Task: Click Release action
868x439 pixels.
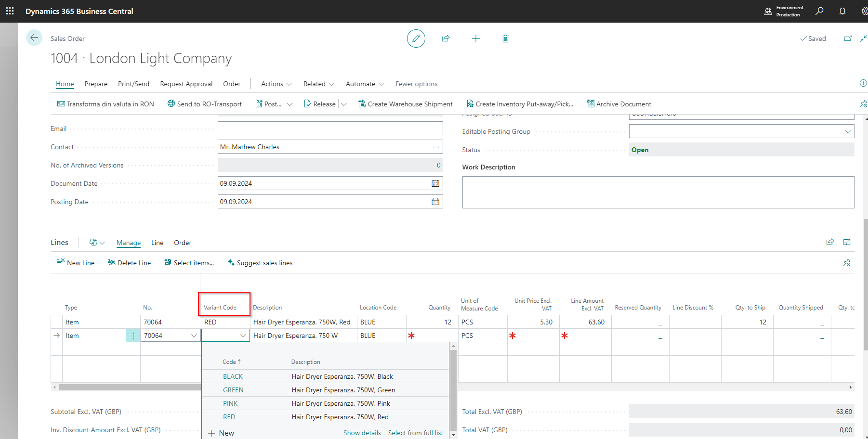Action: point(320,104)
